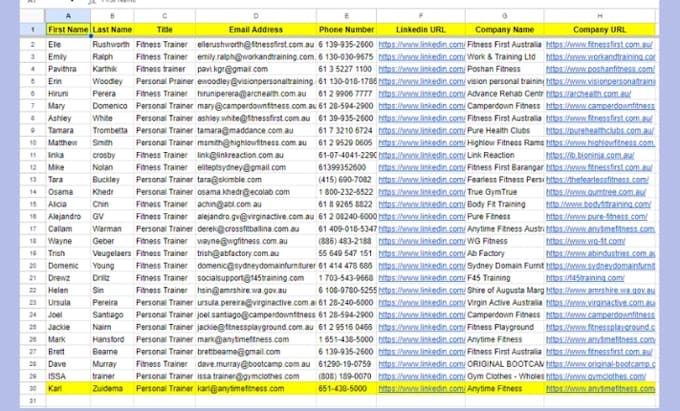Viewport: 680px width, 411px height.
Task: Select the First Name header cell
Action: [68, 29]
